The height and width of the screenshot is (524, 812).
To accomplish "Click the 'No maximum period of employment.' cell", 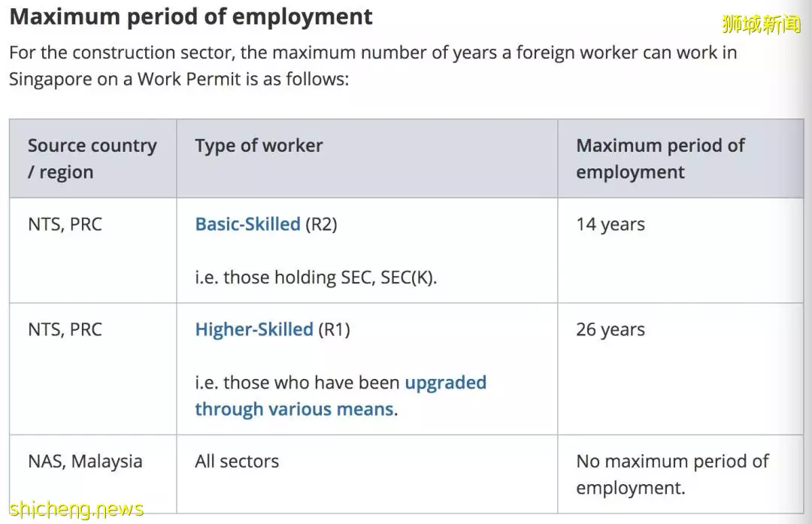I will point(680,474).
